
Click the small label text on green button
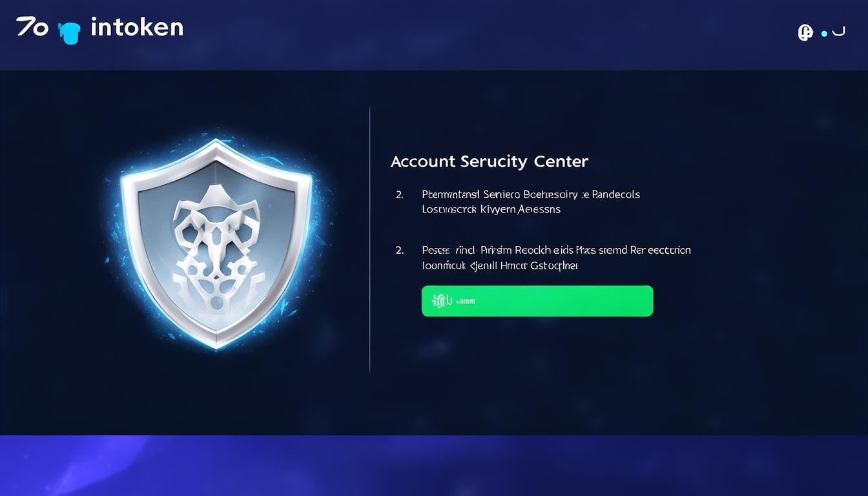[x=466, y=301]
